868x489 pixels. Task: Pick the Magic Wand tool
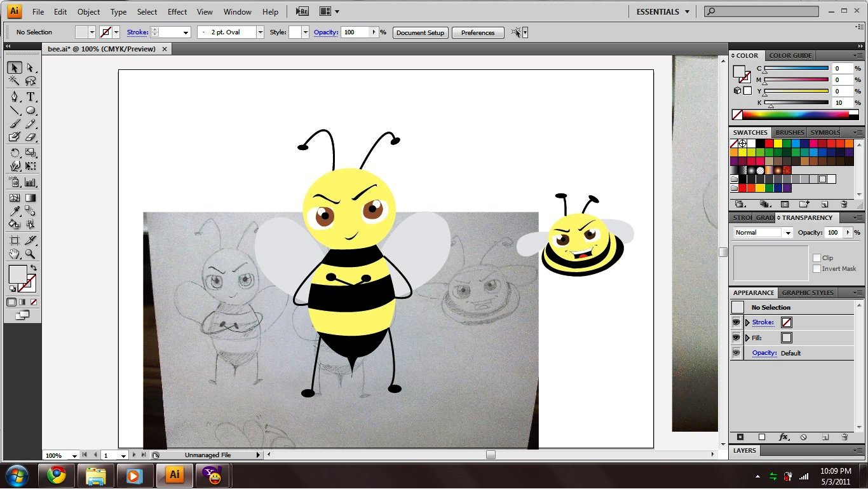(x=15, y=81)
